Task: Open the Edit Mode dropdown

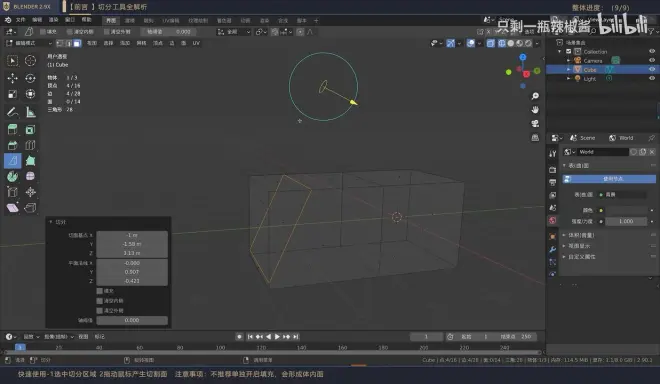Action: [29, 43]
